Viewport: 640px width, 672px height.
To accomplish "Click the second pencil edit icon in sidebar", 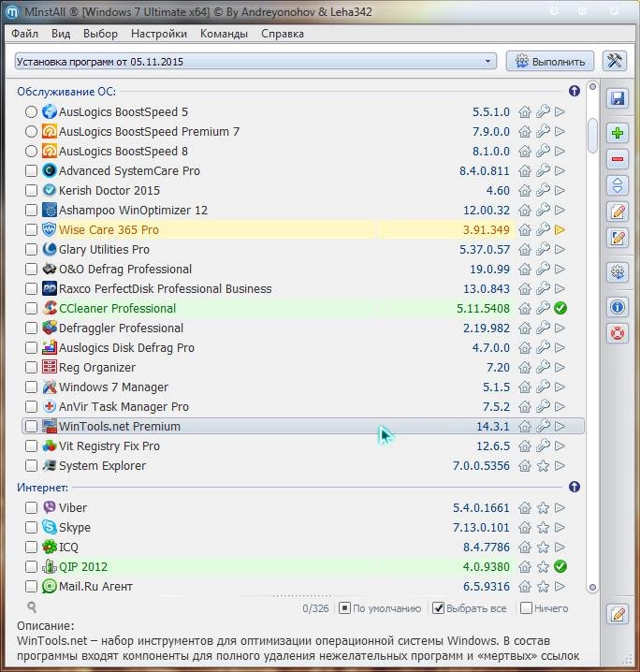I will (x=618, y=238).
